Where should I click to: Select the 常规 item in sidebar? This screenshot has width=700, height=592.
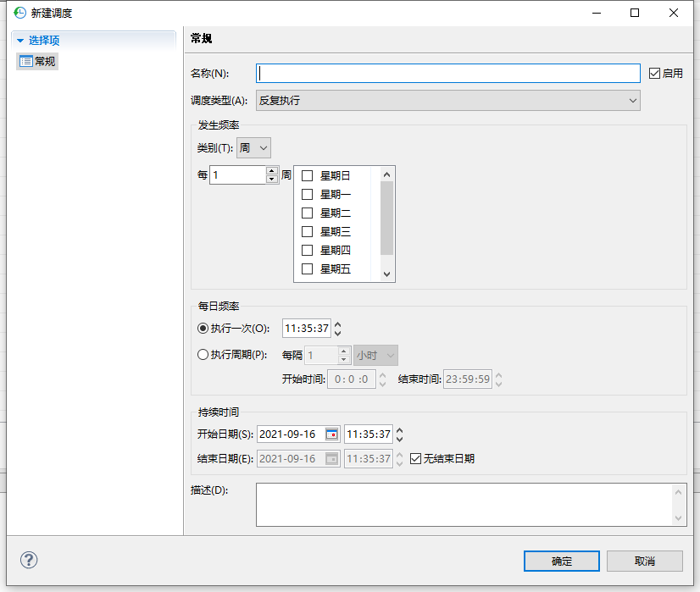pos(37,61)
